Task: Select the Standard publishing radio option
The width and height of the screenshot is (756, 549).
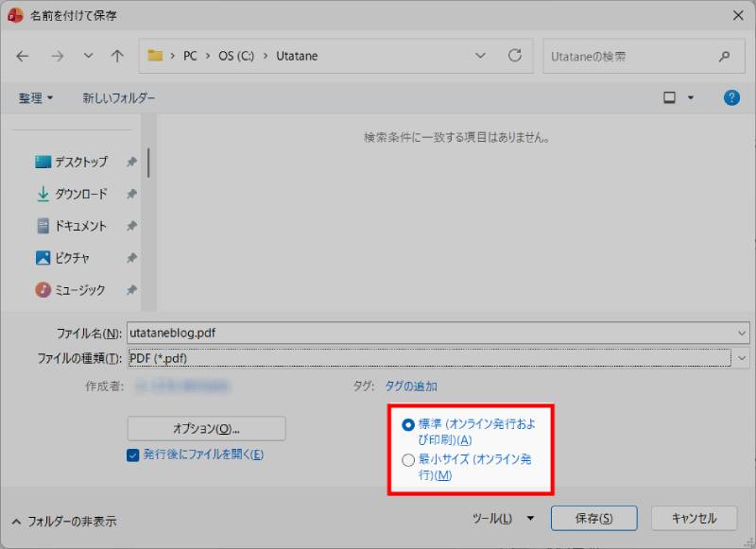Action: click(x=408, y=425)
